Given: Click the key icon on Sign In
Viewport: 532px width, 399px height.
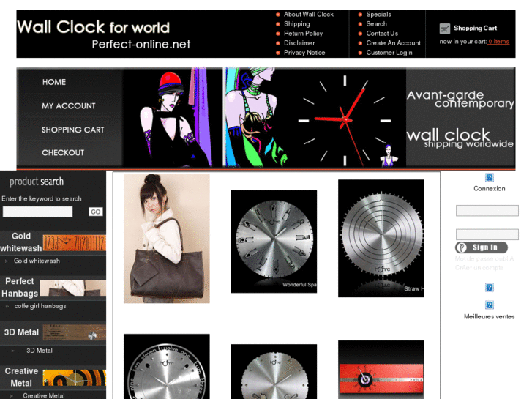Looking at the screenshot, I should coord(462,247).
